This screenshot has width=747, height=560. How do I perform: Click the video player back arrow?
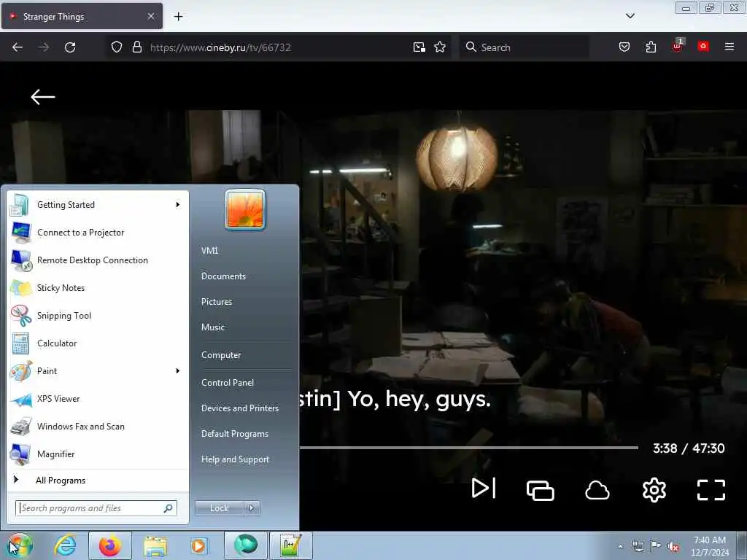pos(43,97)
